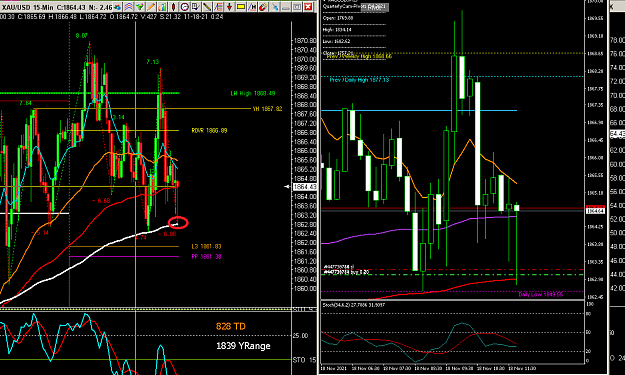Click the 7.13 swing label
The image size is (625, 375).
click(x=152, y=62)
